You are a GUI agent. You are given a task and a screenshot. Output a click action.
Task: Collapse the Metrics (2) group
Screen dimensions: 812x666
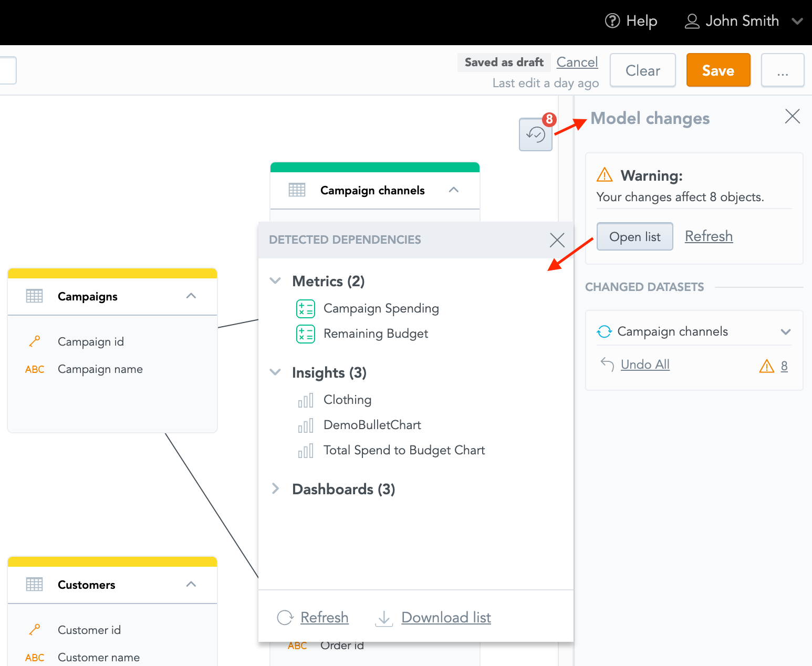tap(275, 281)
